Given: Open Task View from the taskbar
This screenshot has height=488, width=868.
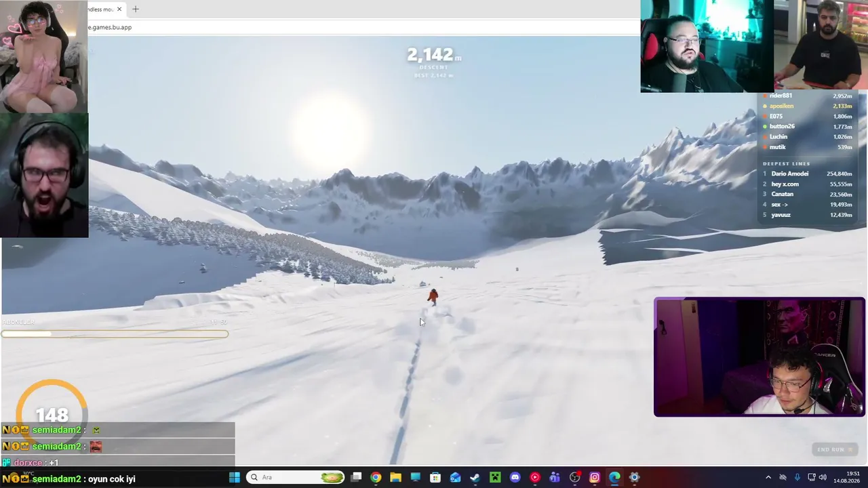Looking at the screenshot, I should click(x=356, y=477).
